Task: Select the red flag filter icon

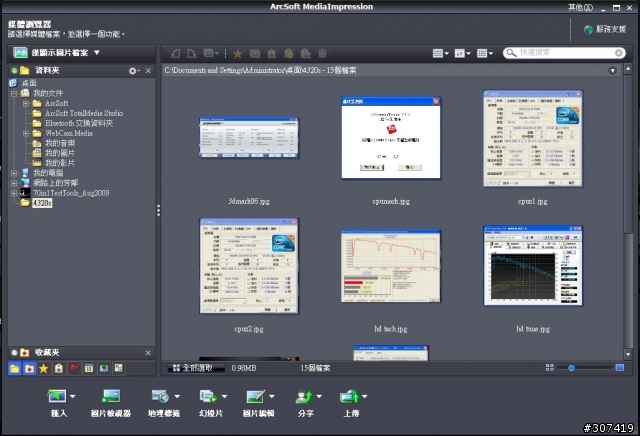Action: click(74, 368)
